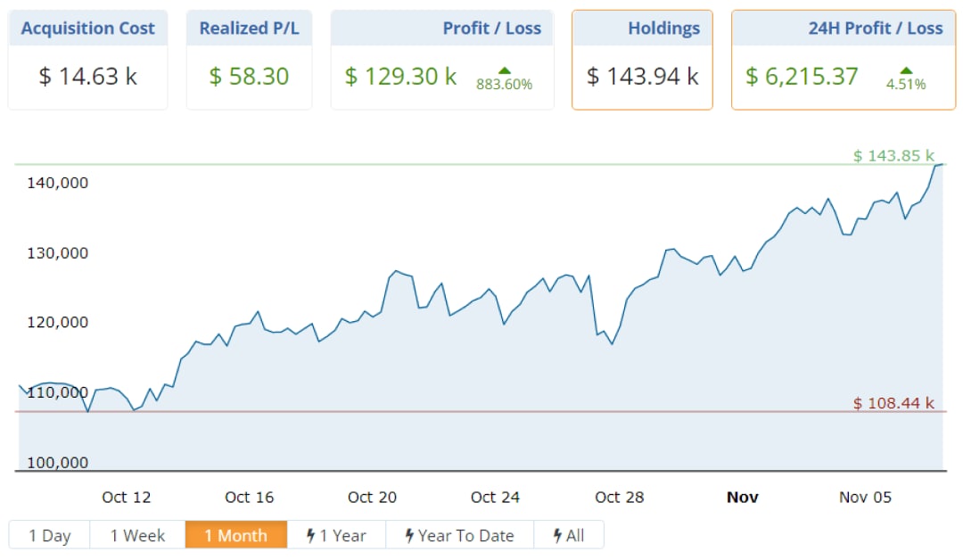
Task: Click the lightning icon next to All
Action: click(x=557, y=536)
